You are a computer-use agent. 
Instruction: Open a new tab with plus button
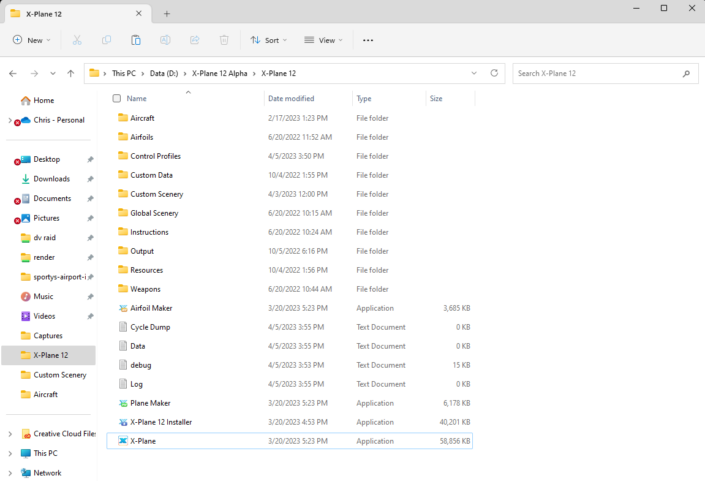click(x=167, y=13)
